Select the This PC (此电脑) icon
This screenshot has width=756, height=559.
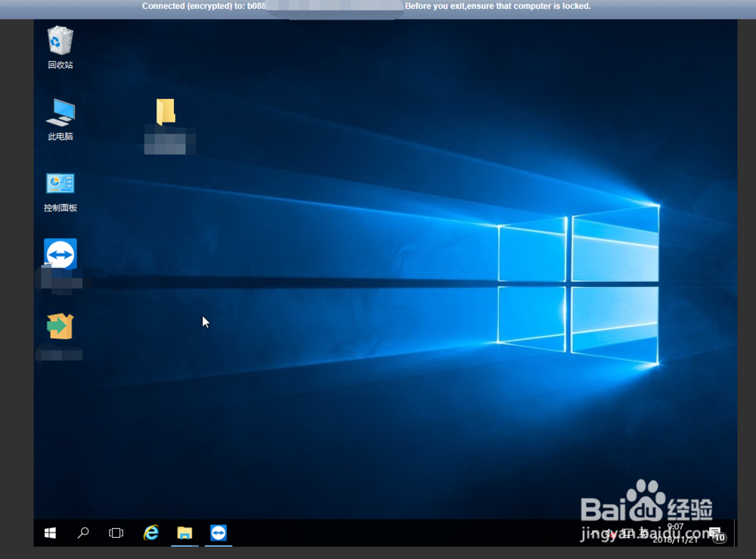pyautogui.click(x=60, y=119)
